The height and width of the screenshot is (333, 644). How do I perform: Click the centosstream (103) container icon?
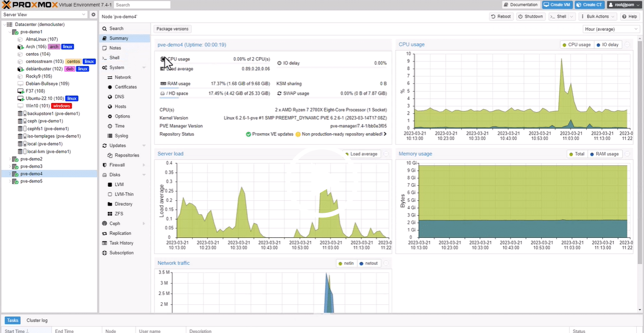(21, 61)
